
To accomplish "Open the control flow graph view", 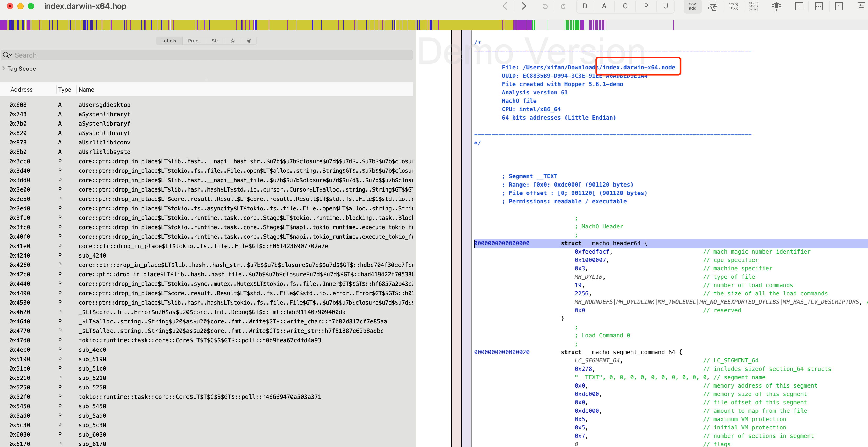I will pyautogui.click(x=712, y=6).
